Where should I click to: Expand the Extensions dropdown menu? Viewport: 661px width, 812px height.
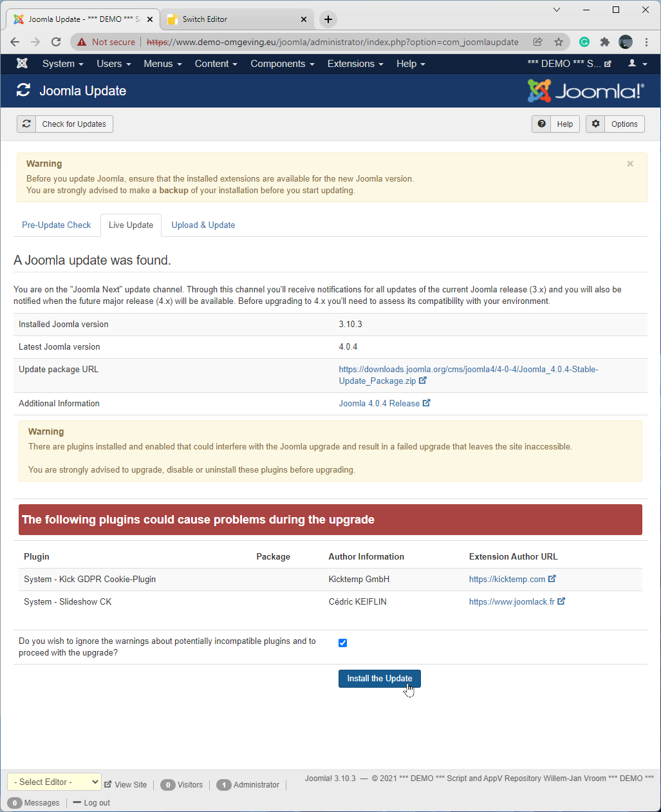click(x=355, y=64)
